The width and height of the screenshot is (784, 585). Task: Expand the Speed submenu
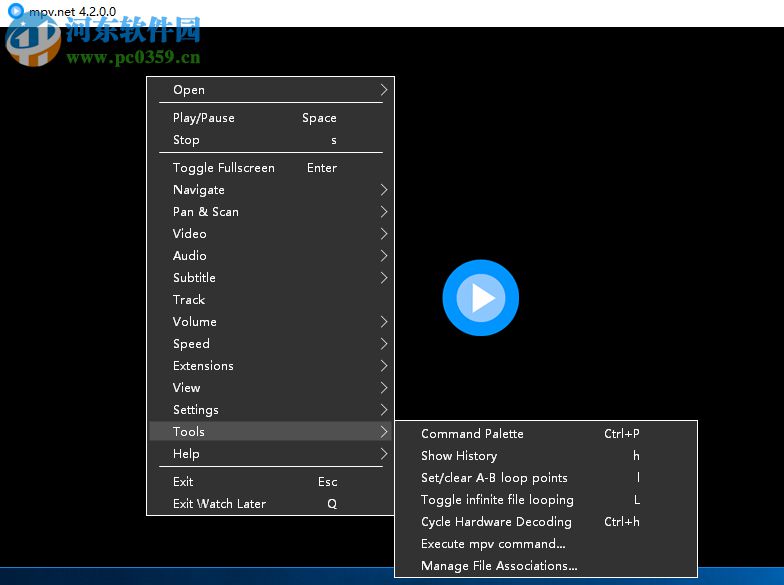pyautogui.click(x=270, y=344)
